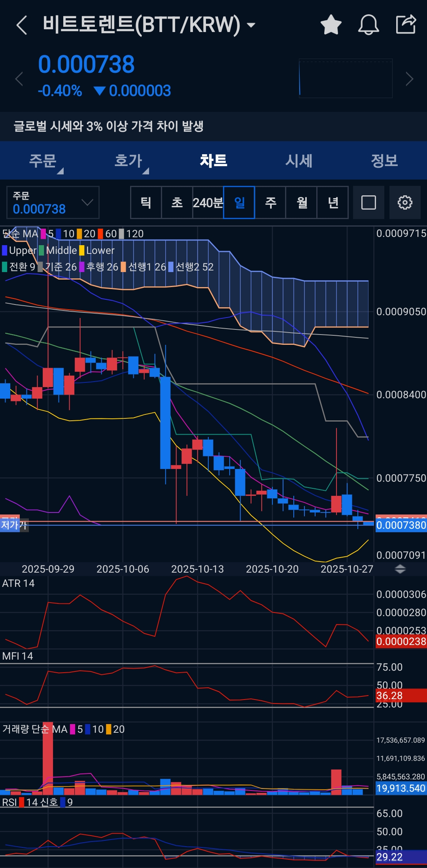This screenshot has width=427, height=868.
Task: Tap the 2025-10-13 date label
Action: click(x=197, y=569)
